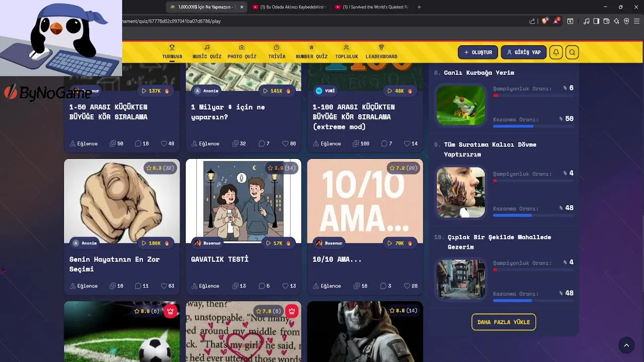The height and width of the screenshot is (362, 644).
Task: Click Canlı Kurbağa Yerim Kazanma Oranı bar
Action: [533, 126]
